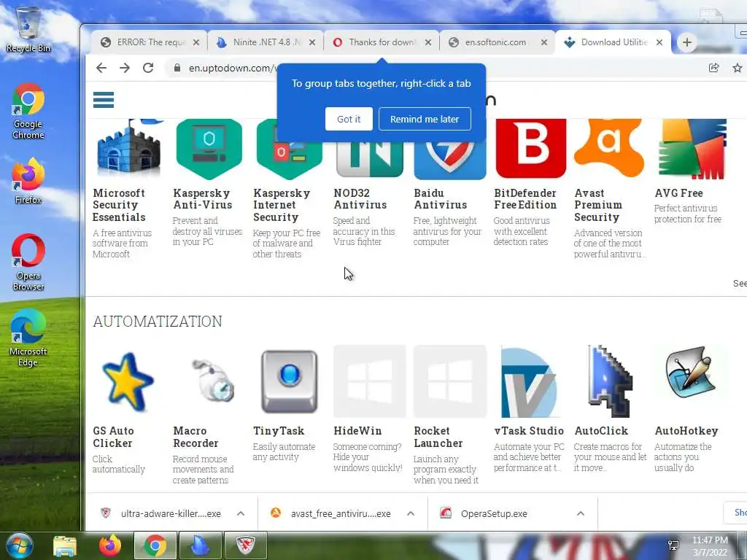Open the Windows Start menu

click(20, 545)
